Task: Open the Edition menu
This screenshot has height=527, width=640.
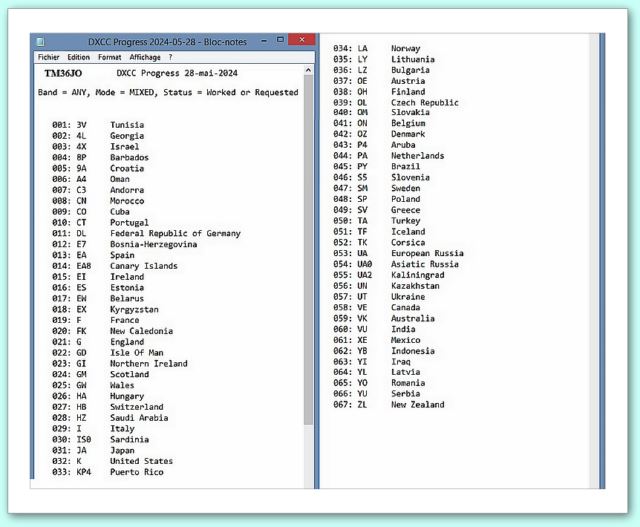Action: coord(78,57)
